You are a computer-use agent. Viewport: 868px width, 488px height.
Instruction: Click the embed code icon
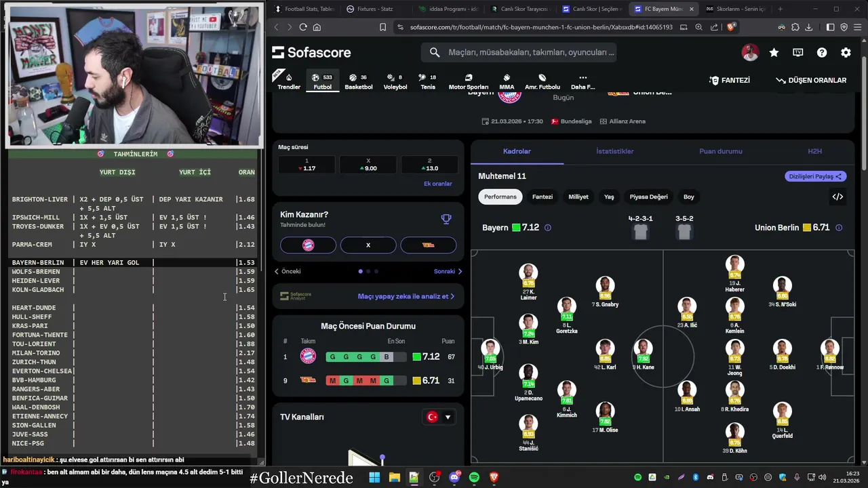pyautogui.click(x=837, y=197)
